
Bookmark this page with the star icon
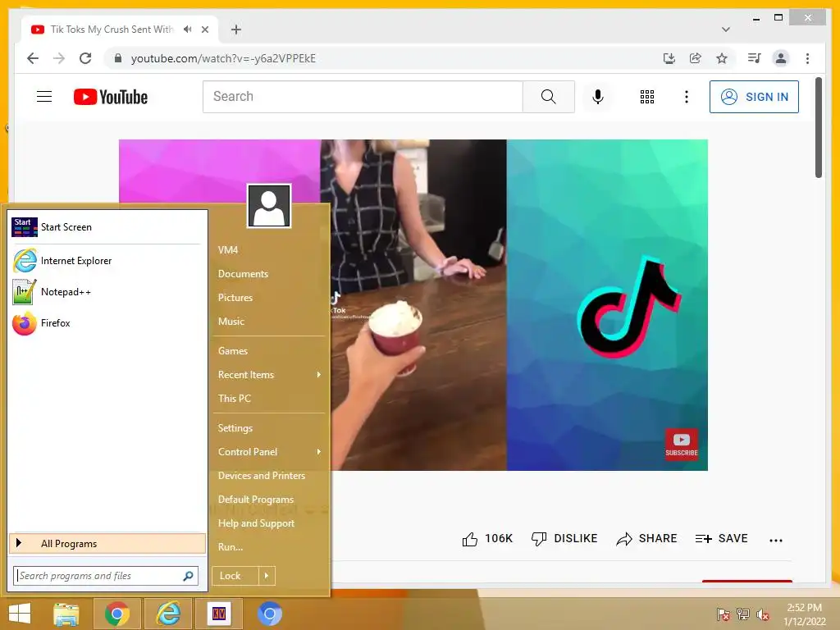[x=722, y=58]
